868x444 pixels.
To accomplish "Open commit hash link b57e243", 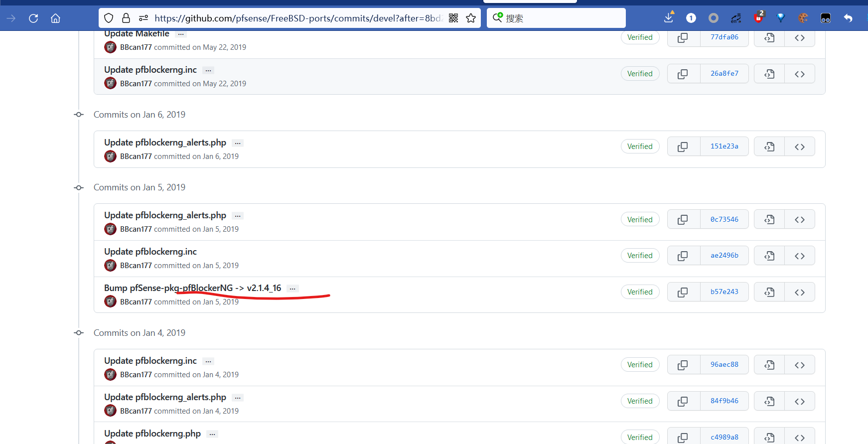I will pos(724,292).
